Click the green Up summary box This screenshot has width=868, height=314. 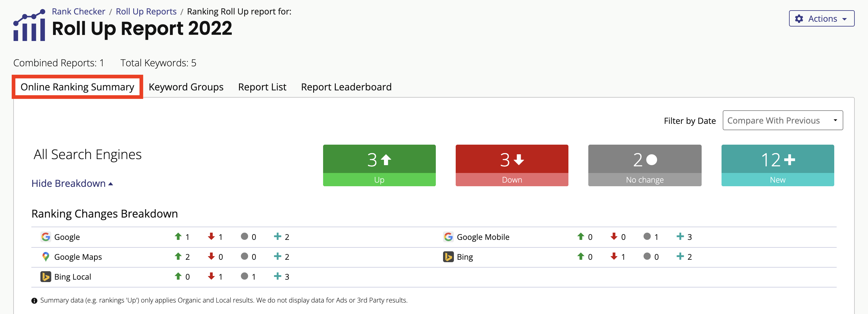(379, 165)
